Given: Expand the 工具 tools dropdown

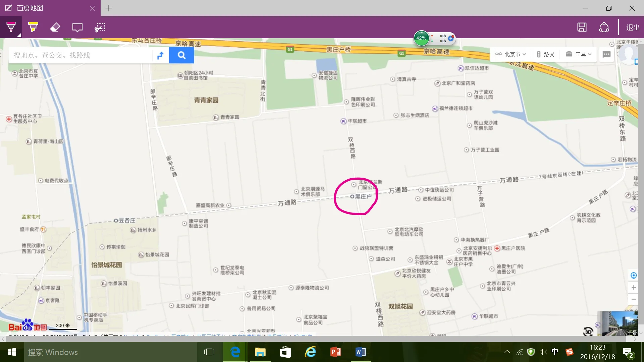Looking at the screenshot, I should click(x=579, y=54).
